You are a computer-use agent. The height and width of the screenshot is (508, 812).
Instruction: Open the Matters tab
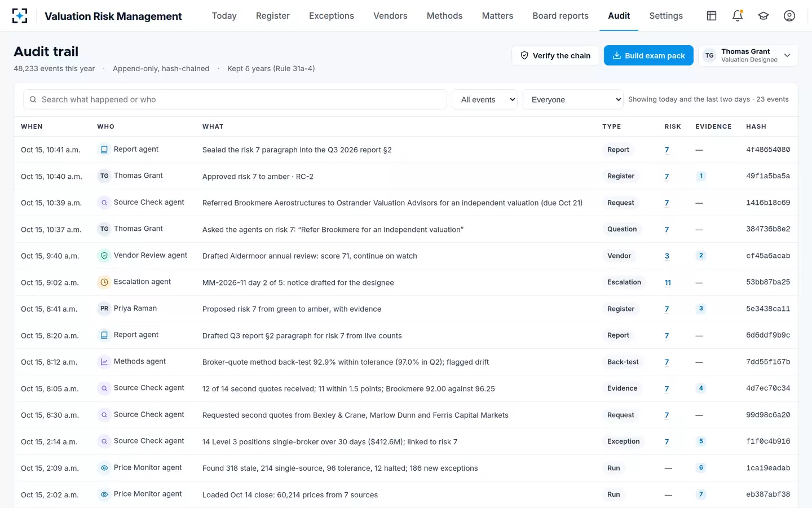(497, 16)
